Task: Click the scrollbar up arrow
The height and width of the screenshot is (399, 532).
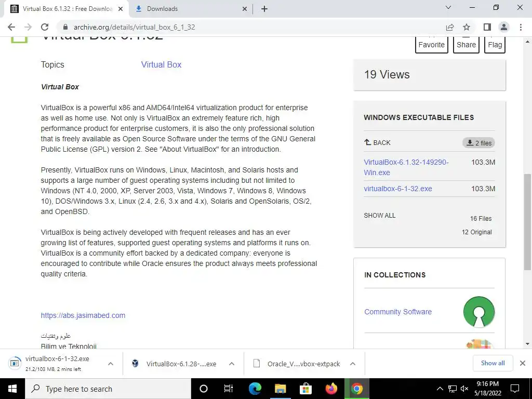Action: point(528,42)
